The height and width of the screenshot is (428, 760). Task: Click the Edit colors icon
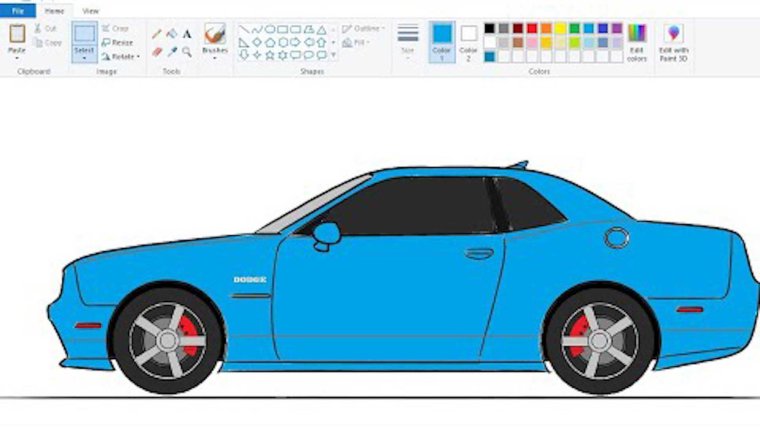point(637,40)
